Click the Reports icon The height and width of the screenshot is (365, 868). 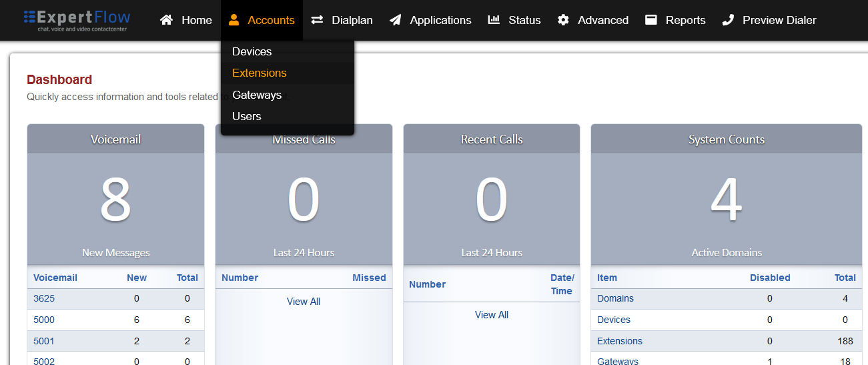tap(651, 20)
